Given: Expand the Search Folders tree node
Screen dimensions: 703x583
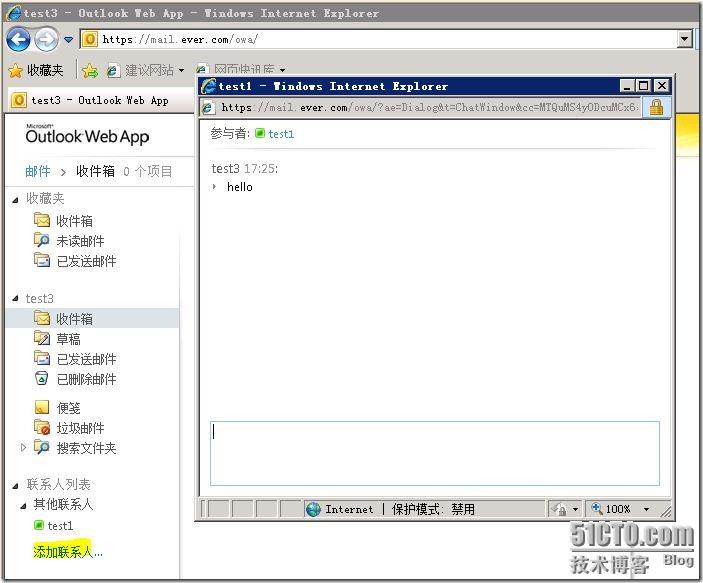Looking at the screenshot, I should (x=23, y=448).
